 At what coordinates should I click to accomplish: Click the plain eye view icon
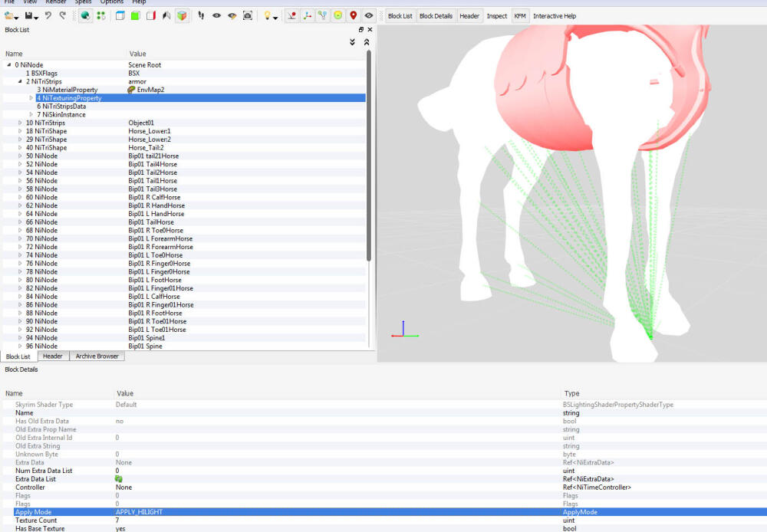click(217, 15)
